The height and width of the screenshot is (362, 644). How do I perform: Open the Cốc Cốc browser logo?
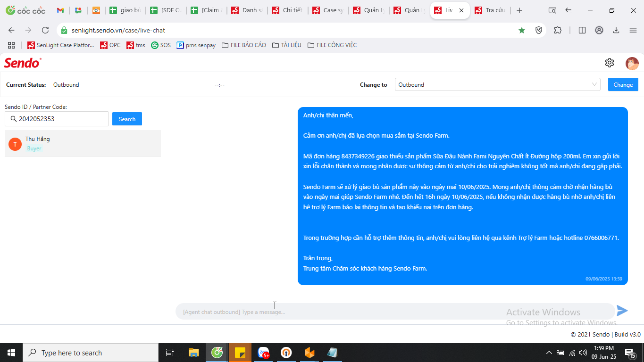coord(25,10)
